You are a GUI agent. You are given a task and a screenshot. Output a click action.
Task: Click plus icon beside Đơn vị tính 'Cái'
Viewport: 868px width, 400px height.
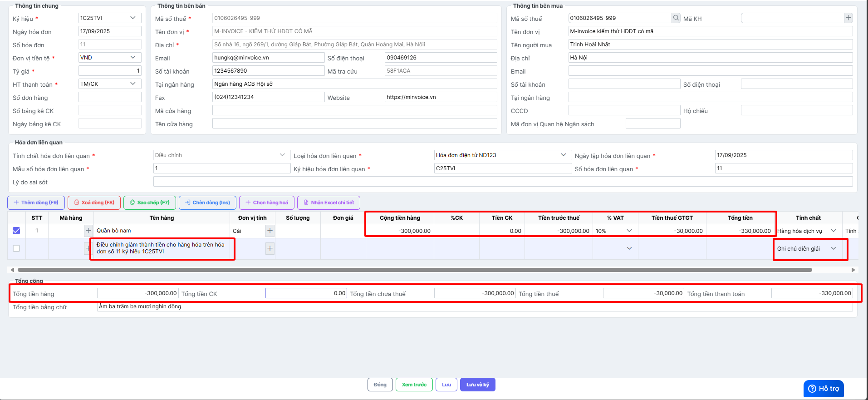(x=270, y=231)
